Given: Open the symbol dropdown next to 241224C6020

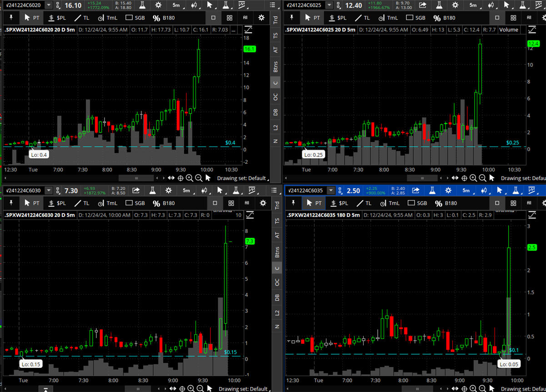Looking at the screenshot, I should (48, 5).
